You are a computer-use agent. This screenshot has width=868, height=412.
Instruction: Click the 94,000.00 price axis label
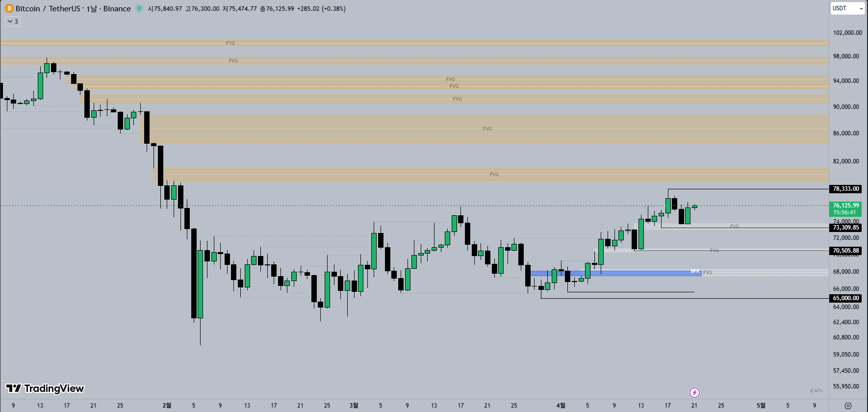coord(846,81)
